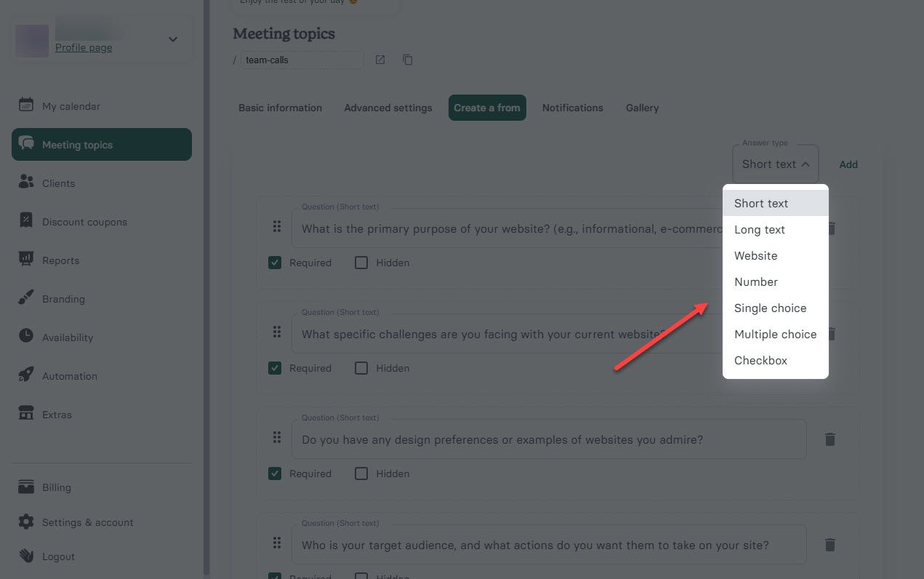This screenshot has width=924, height=579.
Task: Select Multiple choice as answer type
Action: tap(775, 334)
